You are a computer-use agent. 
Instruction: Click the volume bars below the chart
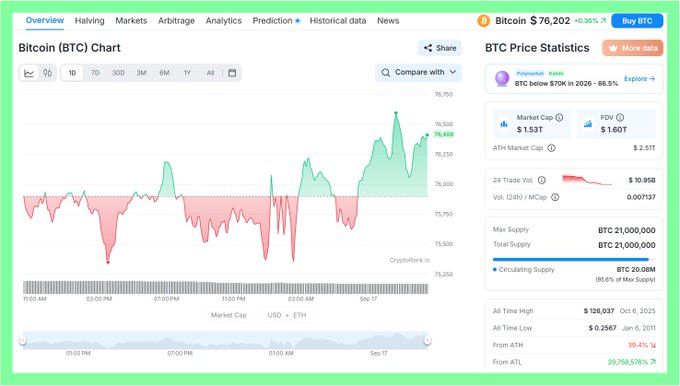[226, 288]
